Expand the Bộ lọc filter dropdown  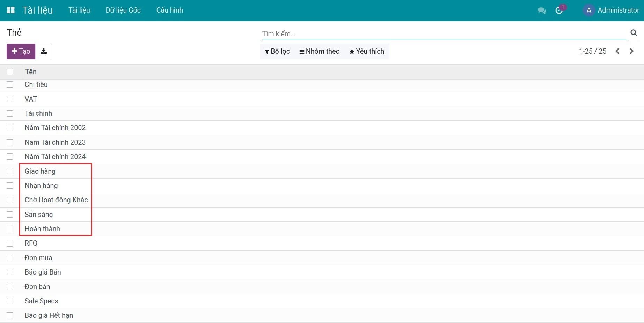(277, 51)
